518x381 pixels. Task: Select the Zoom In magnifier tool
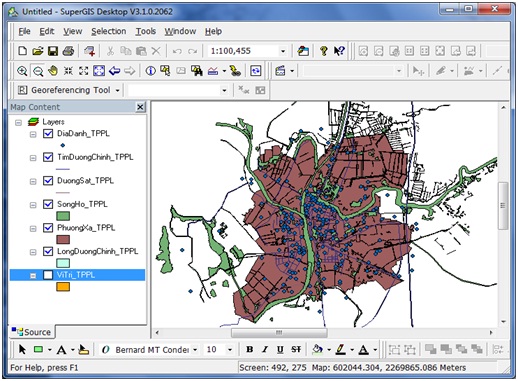[22, 71]
